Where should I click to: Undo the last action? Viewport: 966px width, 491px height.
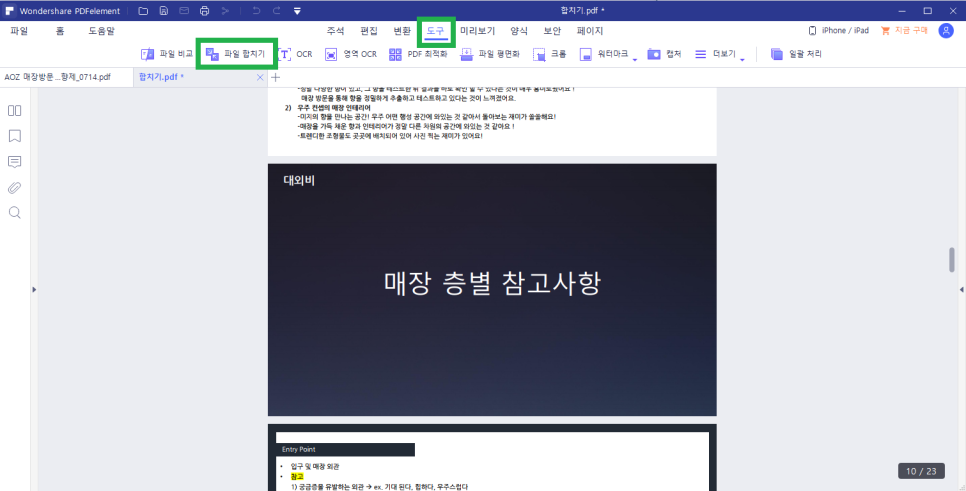(256, 11)
